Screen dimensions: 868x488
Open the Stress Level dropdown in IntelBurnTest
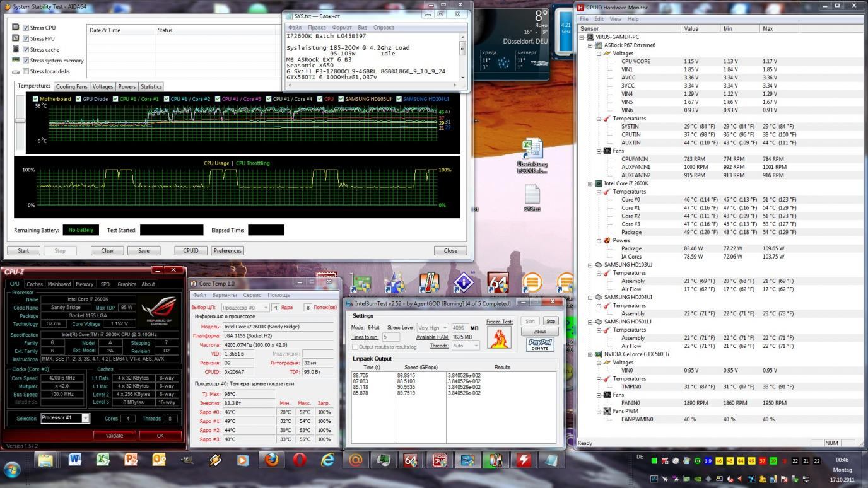pyautogui.click(x=433, y=328)
